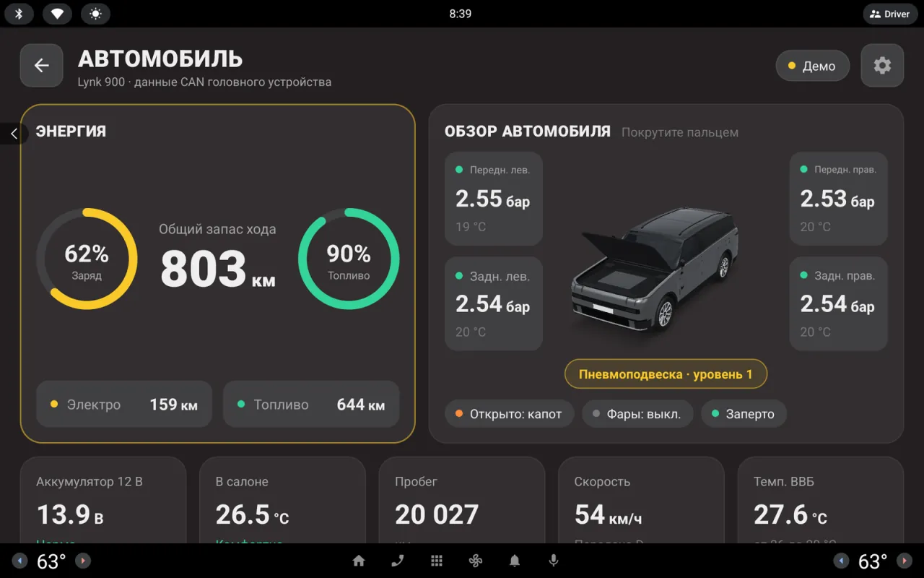
Task: Open the Темп. ВВБ card
Action: [821, 500]
